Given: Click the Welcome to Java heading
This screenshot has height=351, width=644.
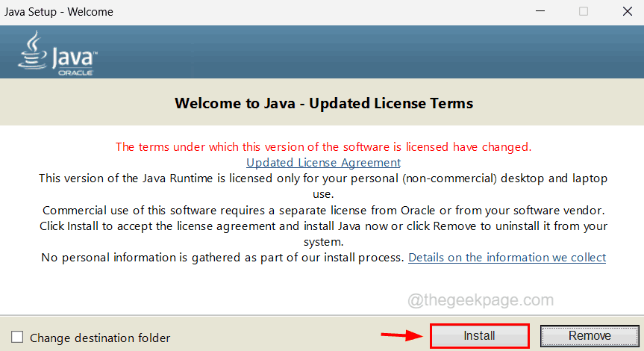Looking at the screenshot, I should pyautogui.click(x=324, y=103).
